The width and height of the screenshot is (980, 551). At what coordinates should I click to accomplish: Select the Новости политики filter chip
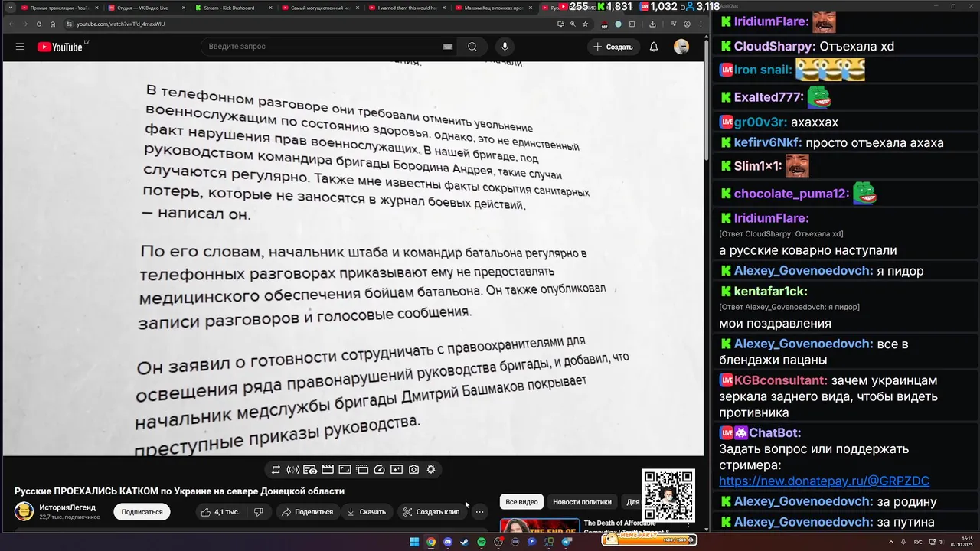(x=582, y=502)
